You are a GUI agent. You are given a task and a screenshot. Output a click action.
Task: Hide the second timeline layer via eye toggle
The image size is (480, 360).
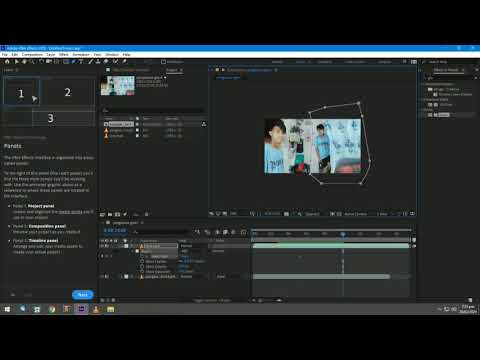[103, 276]
